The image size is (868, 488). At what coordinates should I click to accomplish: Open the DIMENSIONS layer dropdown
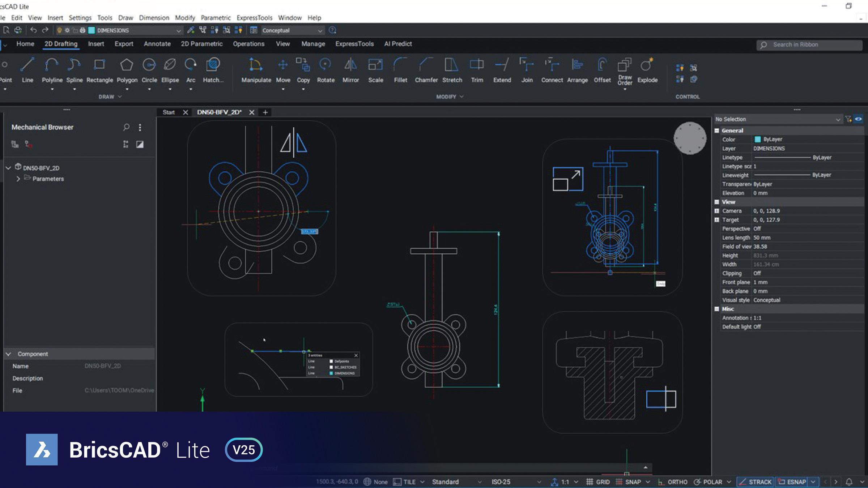[x=178, y=31]
